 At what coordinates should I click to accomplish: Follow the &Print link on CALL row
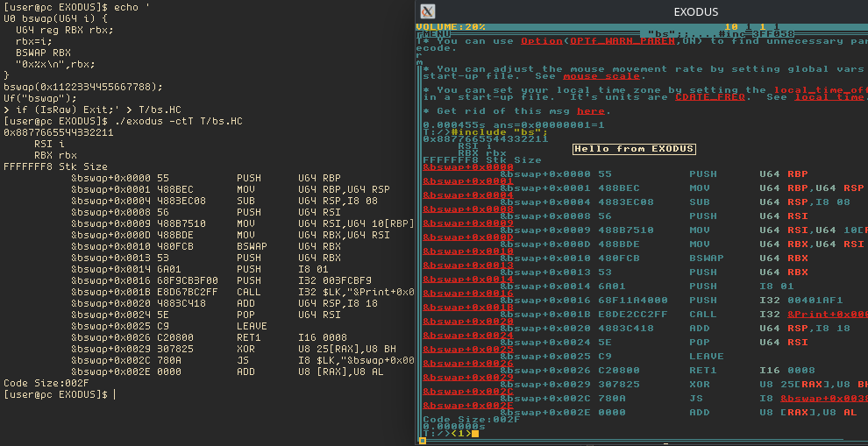click(x=828, y=315)
